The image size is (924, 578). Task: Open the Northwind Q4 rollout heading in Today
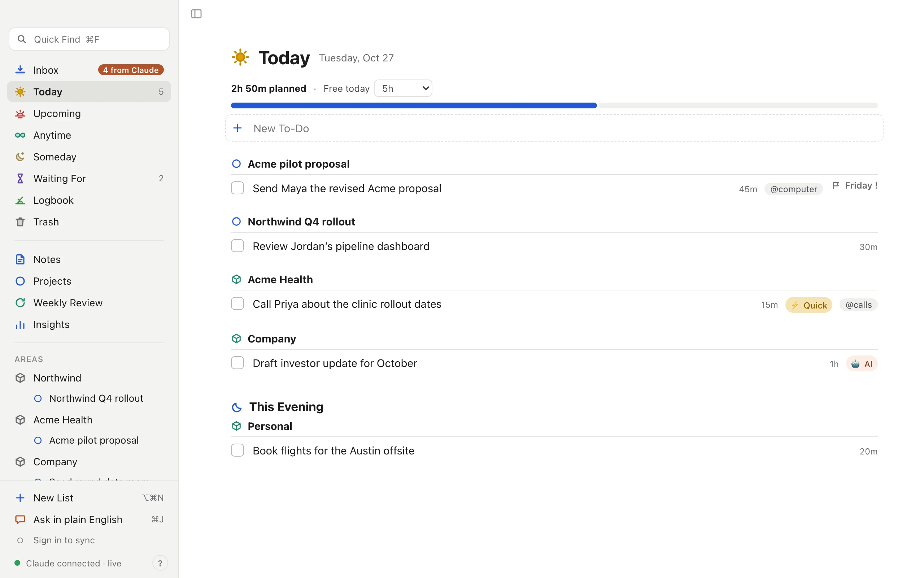click(x=301, y=222)
